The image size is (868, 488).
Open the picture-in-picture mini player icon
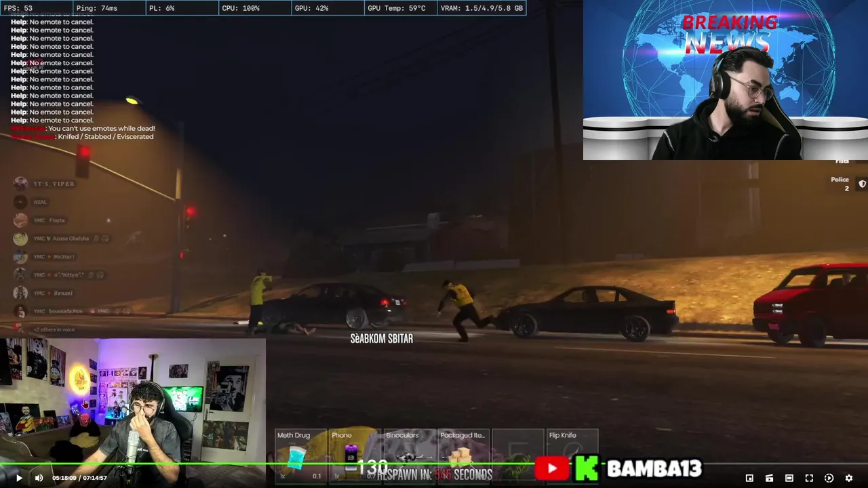[749, 478]
